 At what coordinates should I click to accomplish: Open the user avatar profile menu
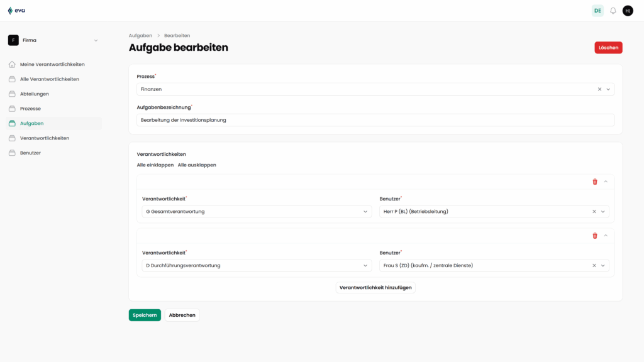(x=628, y=11)
